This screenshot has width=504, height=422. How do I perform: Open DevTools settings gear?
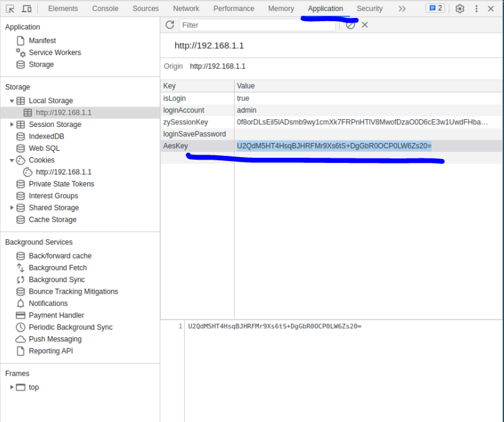tap(460, 9)
